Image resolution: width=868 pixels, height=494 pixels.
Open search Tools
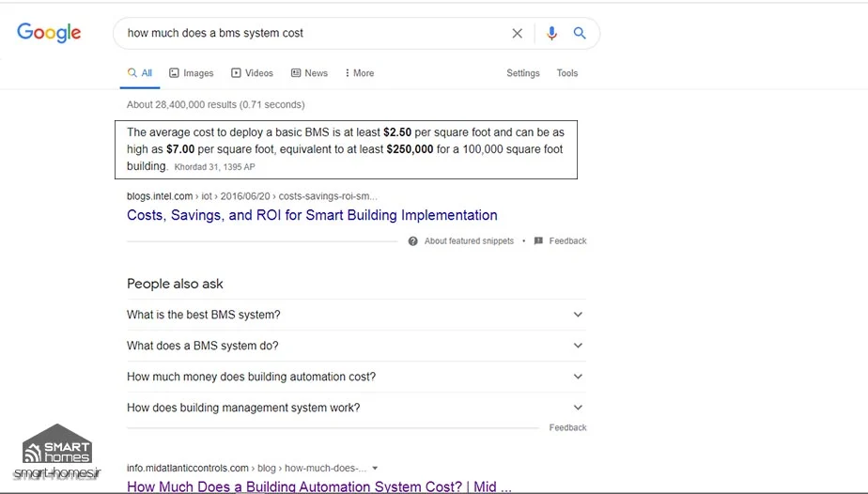(x=566, y=73)
